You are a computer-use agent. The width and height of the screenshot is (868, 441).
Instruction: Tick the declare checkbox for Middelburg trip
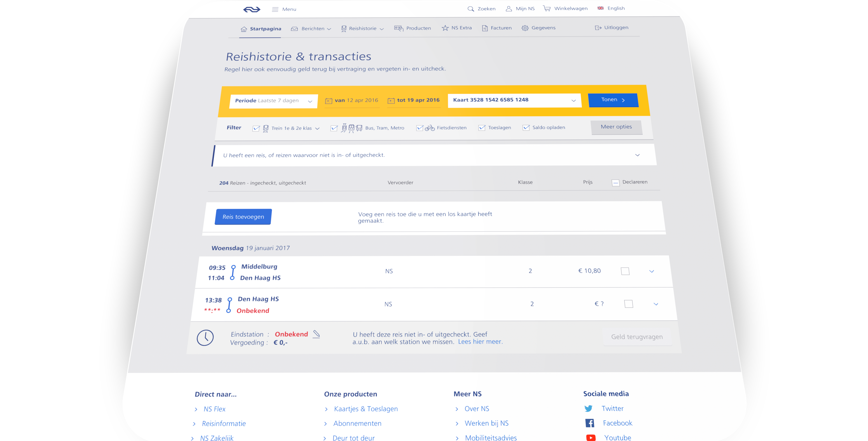(625, 271)
